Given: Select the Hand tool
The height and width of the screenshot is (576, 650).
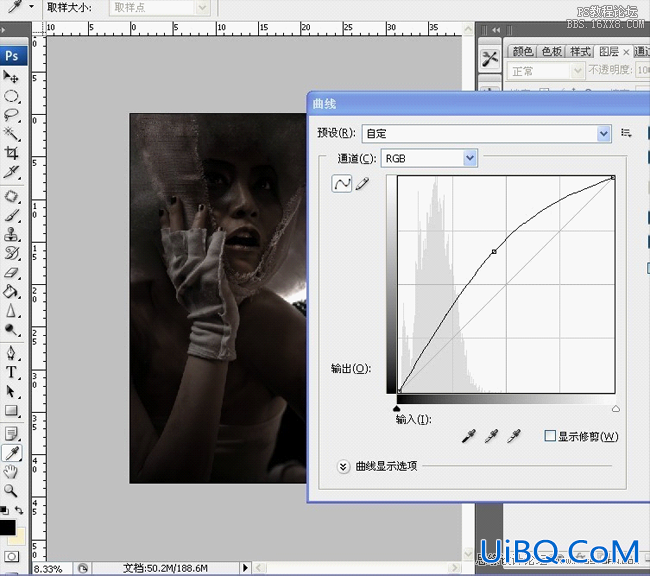Looking at the screenshot, I should 11,472.
